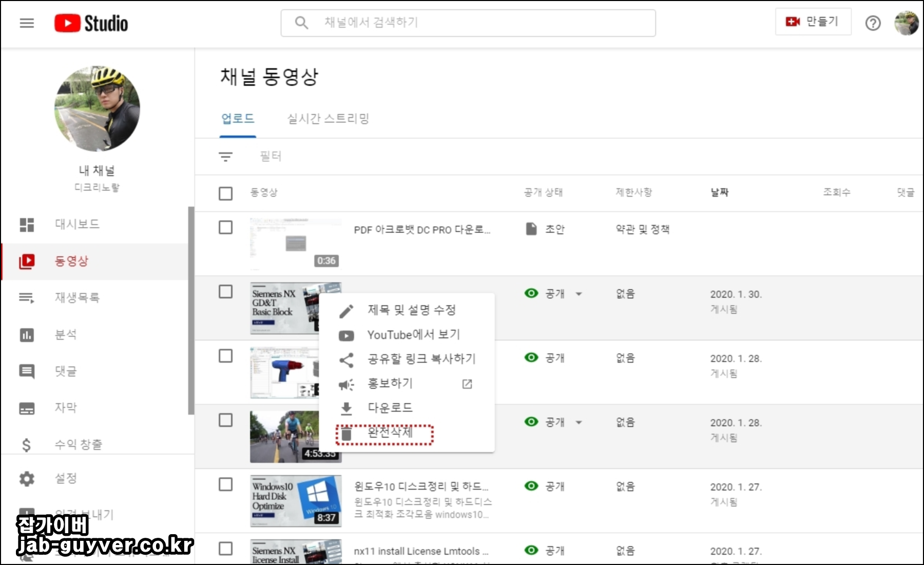924x565 pixels.
Task: Open the account avatar in top bar
Action: (906, 23)
